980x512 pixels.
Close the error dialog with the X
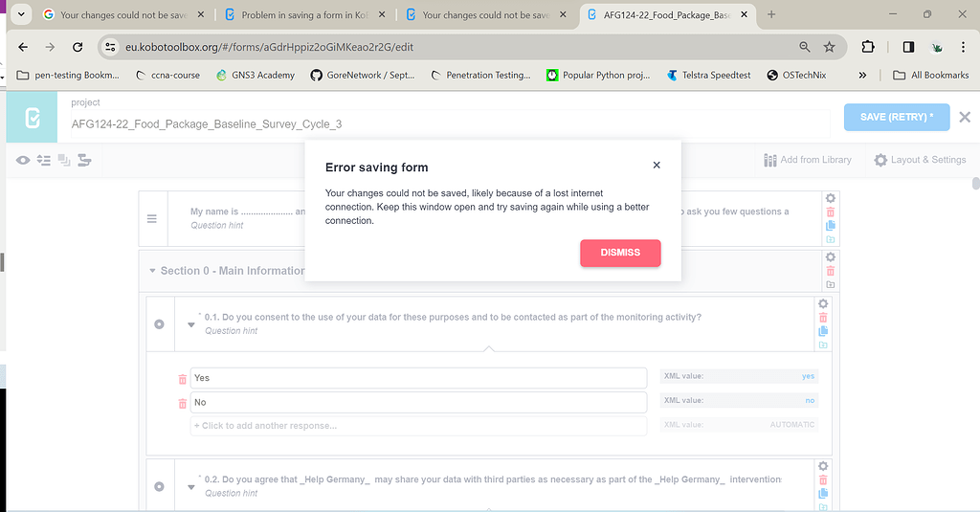[657, 166]
